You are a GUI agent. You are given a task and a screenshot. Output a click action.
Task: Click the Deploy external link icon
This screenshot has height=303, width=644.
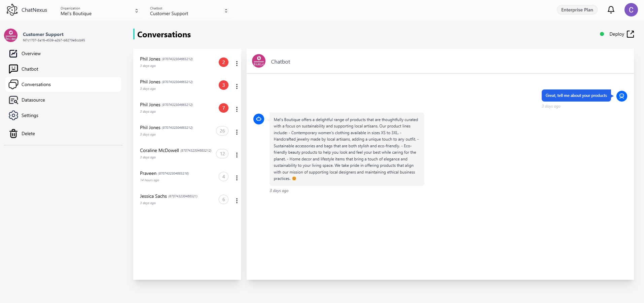click(631, 34)
